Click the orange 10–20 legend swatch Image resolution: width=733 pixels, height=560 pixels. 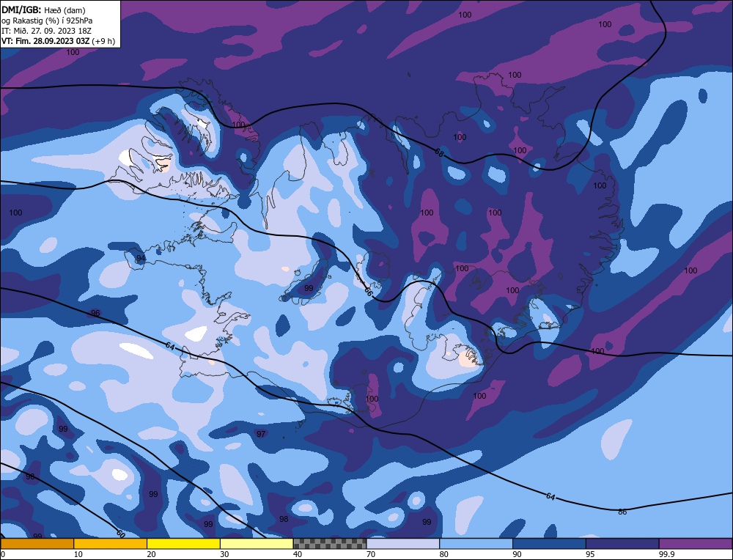[x=111, y=543]
